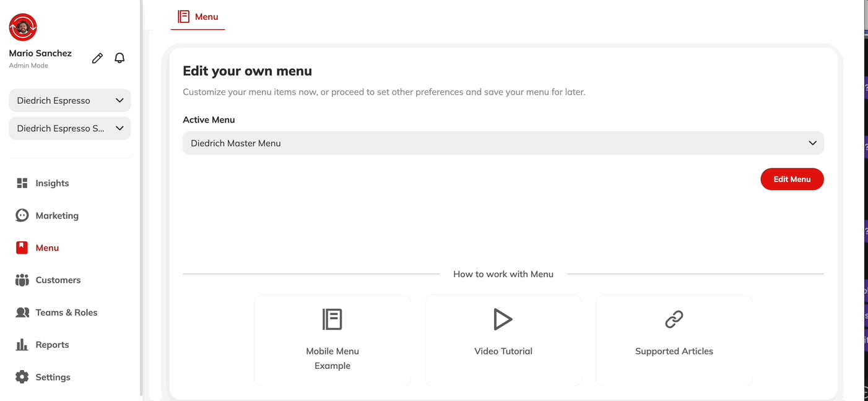868x401 pixels.
Task: Click the red Menu book icon in sidebar
Action: click(22, 248)
